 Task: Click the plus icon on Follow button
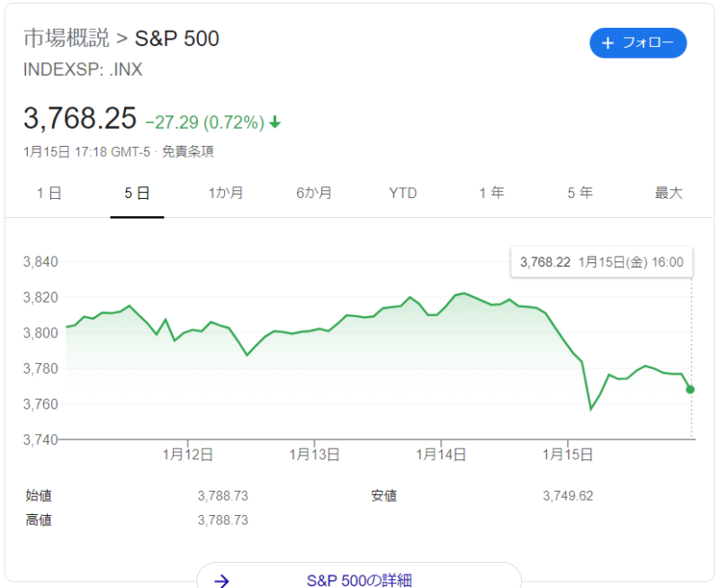607,43
